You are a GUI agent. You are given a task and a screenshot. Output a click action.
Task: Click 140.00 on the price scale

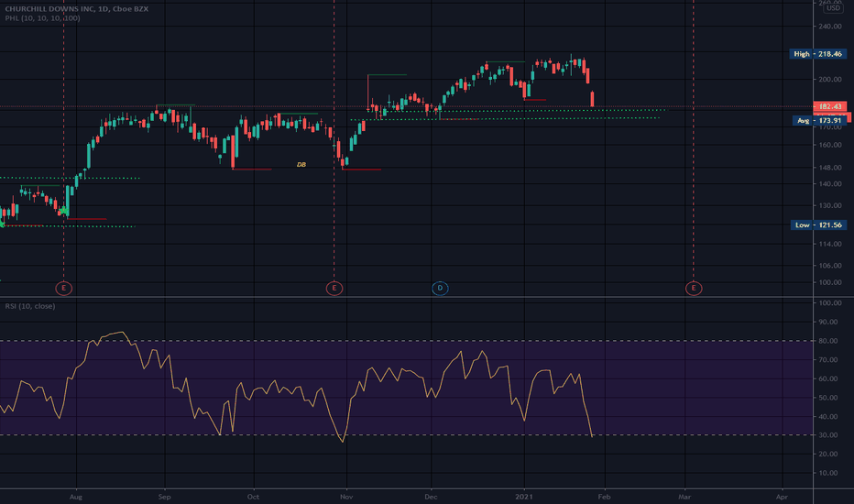pyautogui.click(x=829, y=184)
